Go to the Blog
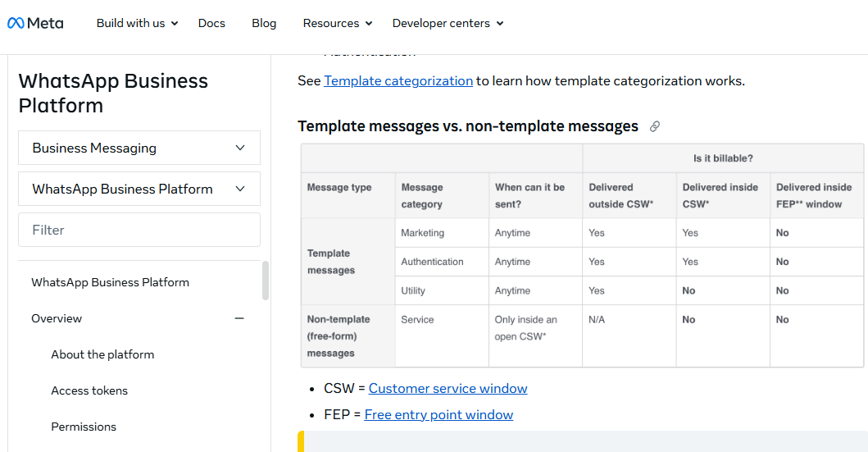Screen dimensions: 868x452 pos(263,23)
